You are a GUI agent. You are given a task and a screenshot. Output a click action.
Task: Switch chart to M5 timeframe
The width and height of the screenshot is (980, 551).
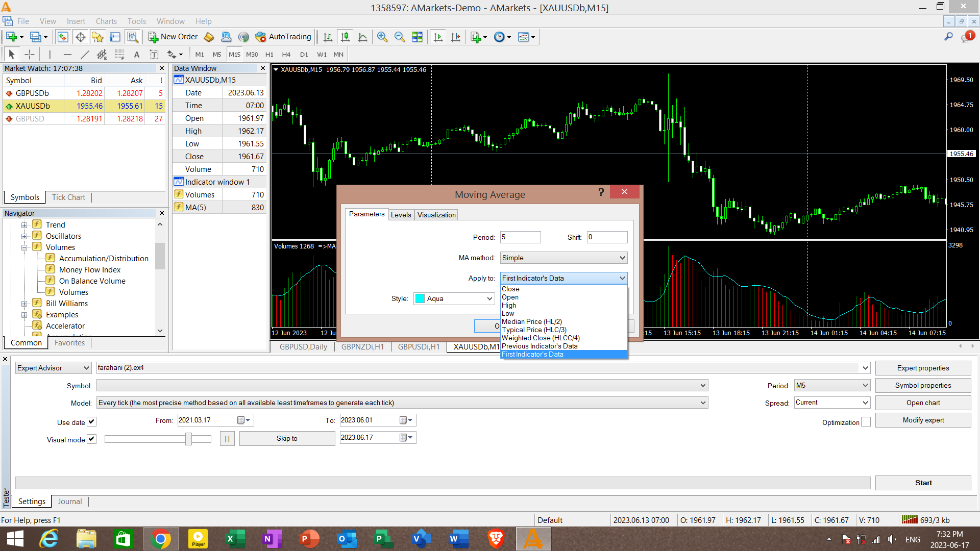(217, 54)
